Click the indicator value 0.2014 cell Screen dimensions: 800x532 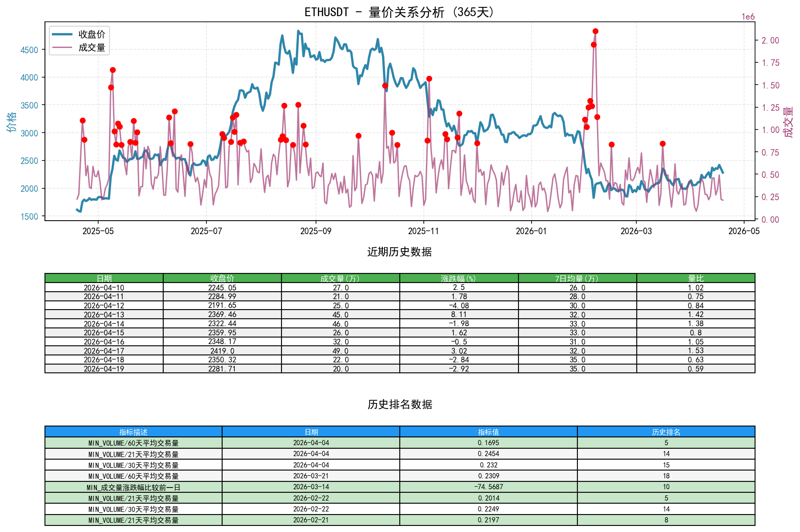(488, 498)
